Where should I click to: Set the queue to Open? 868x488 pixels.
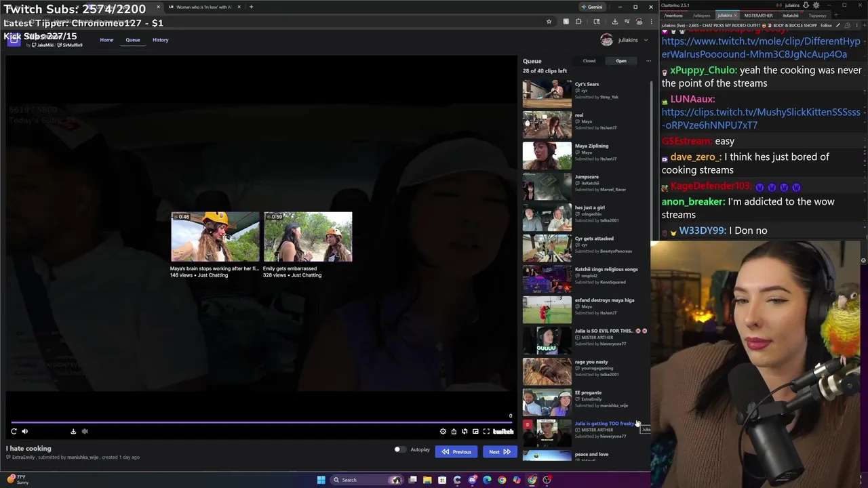tap(621, 61)
